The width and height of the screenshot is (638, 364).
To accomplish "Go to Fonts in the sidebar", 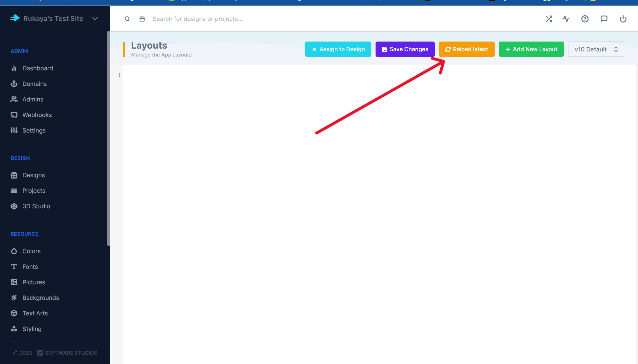I will point(30,267).
